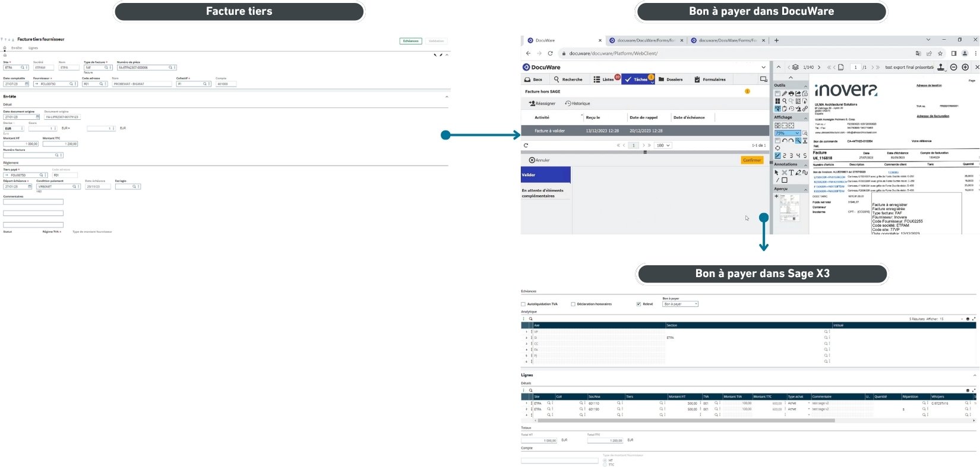The image size is (980, 467).
Task: Toggle Autoliquidation TVA checkbox
Action: tap(523, 304)
